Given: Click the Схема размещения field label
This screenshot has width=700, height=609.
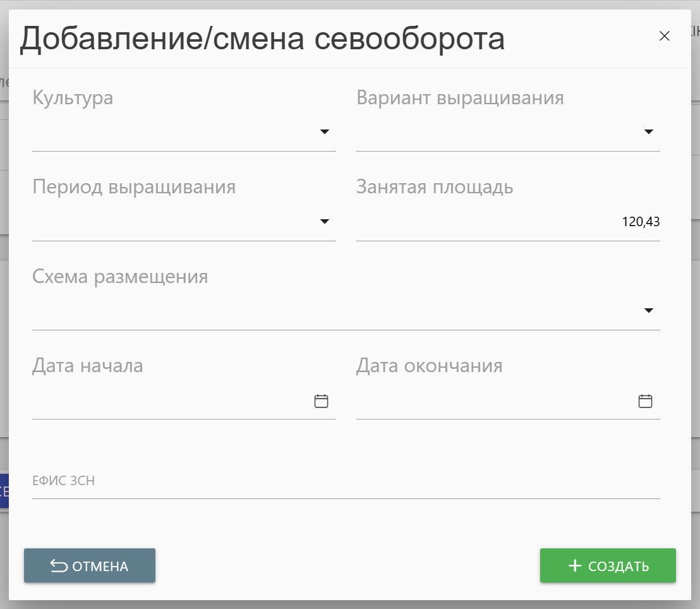Looking at the screenshot, I should pyautogui.click(x=120, y=277).
